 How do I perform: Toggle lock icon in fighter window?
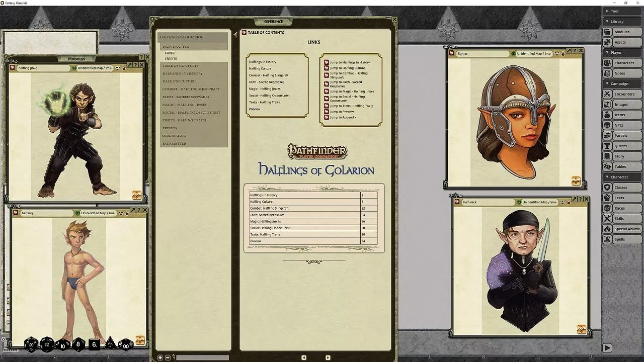[x=562, y=53]
